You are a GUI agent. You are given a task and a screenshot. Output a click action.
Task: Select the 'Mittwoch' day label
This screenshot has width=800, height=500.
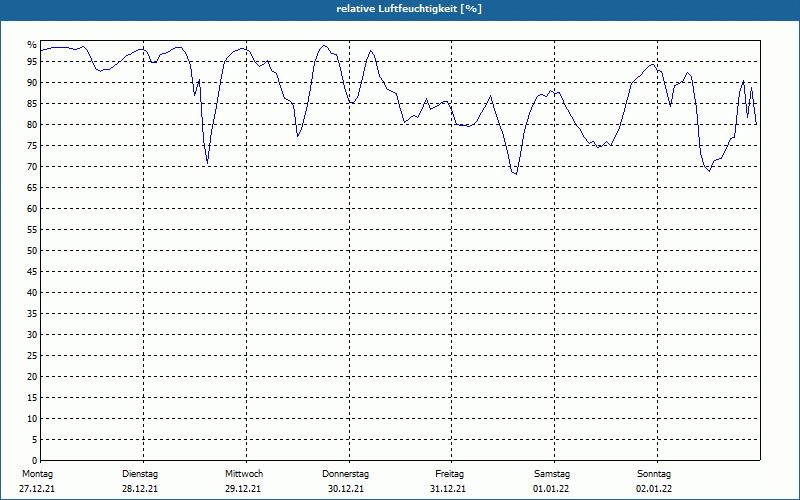tap(244, 474)
